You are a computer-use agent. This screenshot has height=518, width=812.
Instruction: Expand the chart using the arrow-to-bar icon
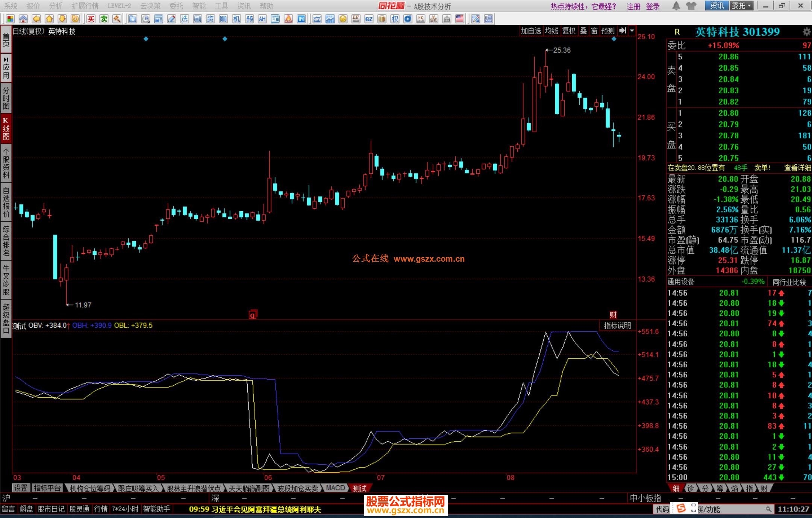(x=623, y=31)
